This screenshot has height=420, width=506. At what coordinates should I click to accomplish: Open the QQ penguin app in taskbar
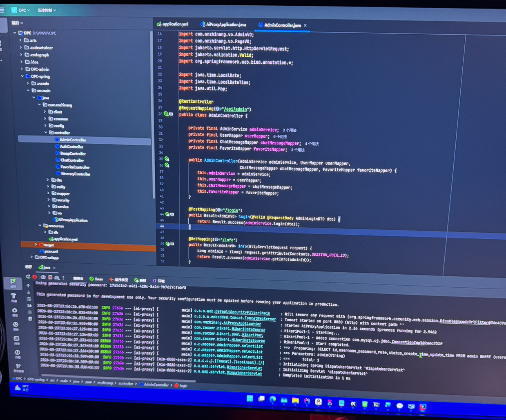click(x=318, y=402)
